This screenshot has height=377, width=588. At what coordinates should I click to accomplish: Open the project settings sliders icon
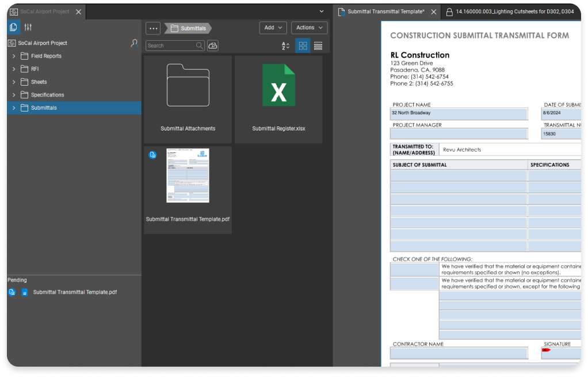tap(28, 27)
